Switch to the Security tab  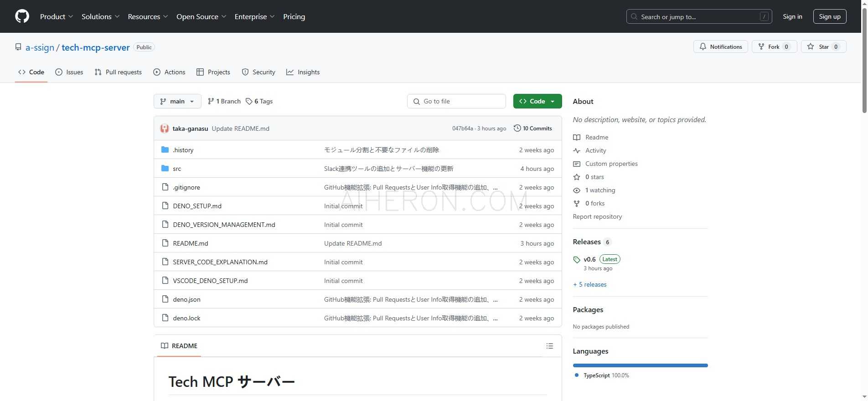click(x=258, y=72)
